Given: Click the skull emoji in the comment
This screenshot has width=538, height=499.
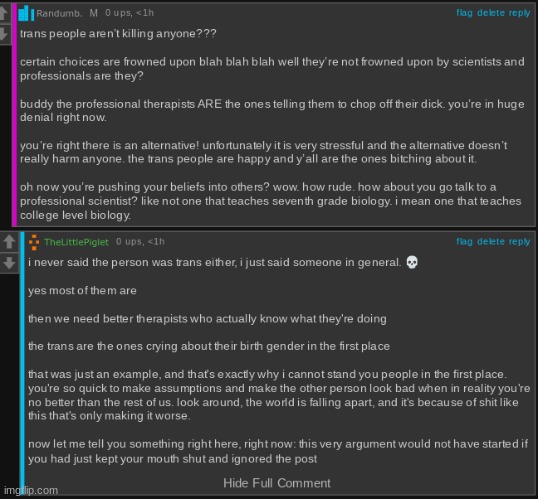Looking at the screenshot, I should coord(412,263).
